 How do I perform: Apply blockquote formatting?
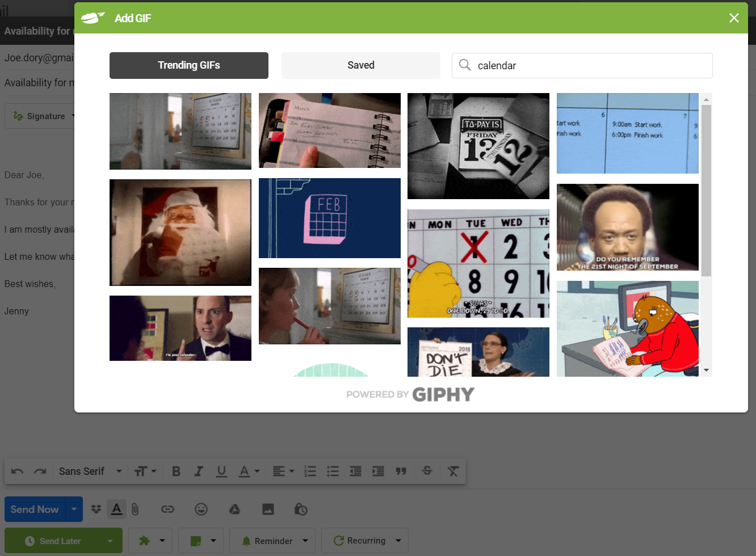click(401, 471)
